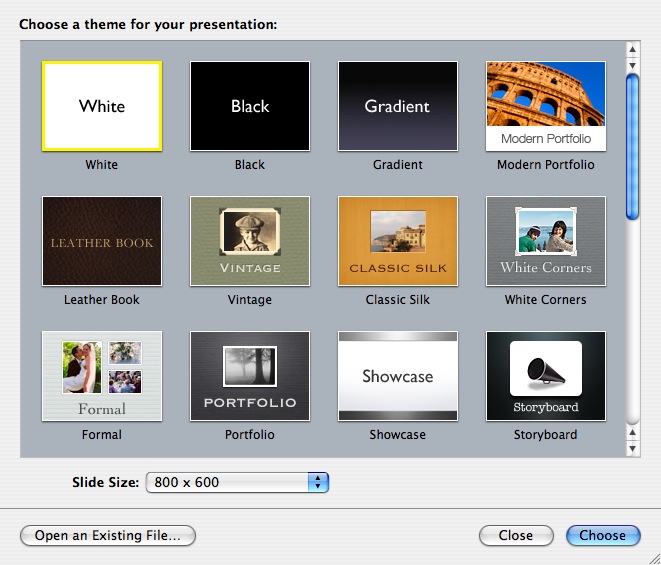Image resolution: width=661 pixels, height=565 pixels.
Task: Click the Portfolio theme thumbnail
Action: [250, 376]
